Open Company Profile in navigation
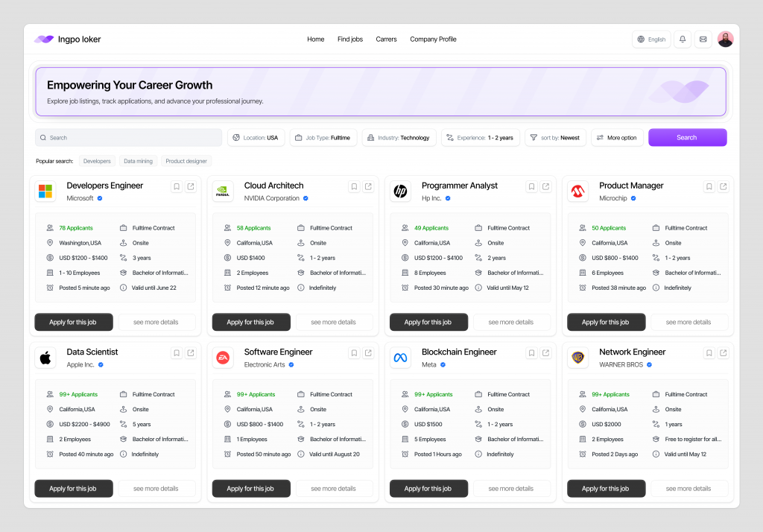 tap(433, 39)
